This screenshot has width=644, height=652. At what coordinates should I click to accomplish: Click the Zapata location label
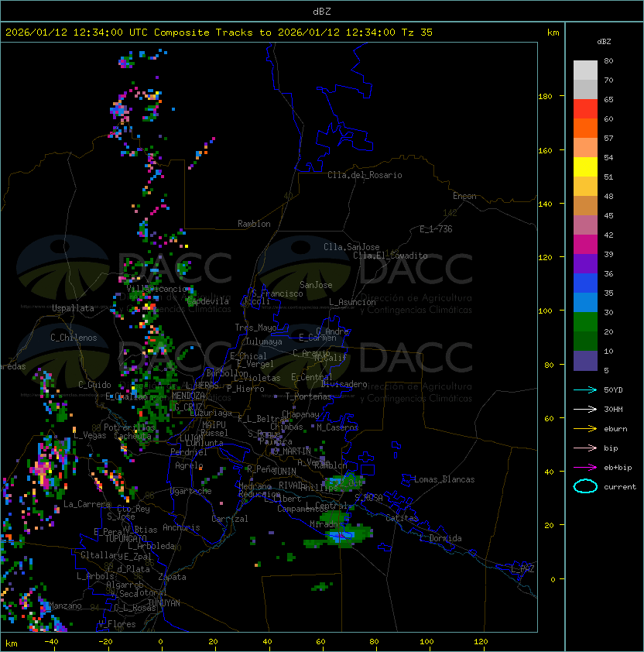(x=172, y=577)
